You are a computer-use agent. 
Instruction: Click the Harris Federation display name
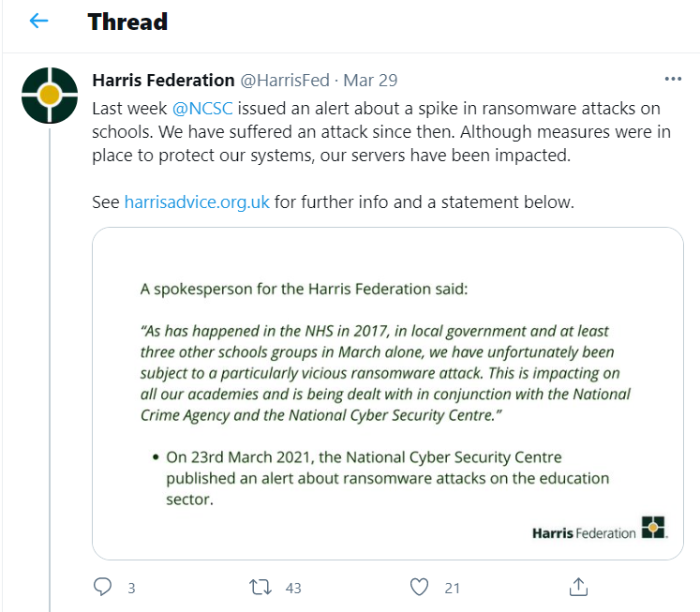point(163,81)
